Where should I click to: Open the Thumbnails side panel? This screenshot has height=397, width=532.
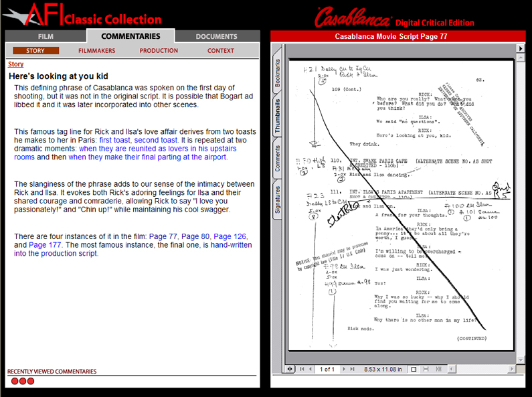tap(278, 115)
